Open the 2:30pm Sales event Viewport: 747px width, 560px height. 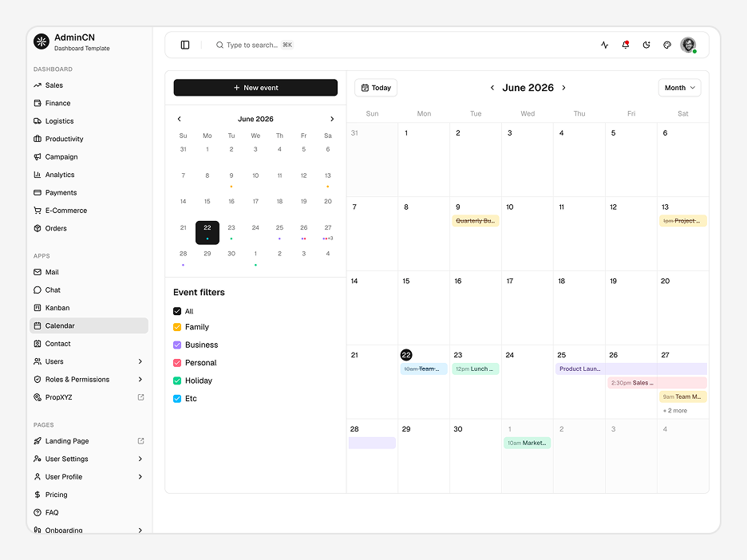(657, 382)
